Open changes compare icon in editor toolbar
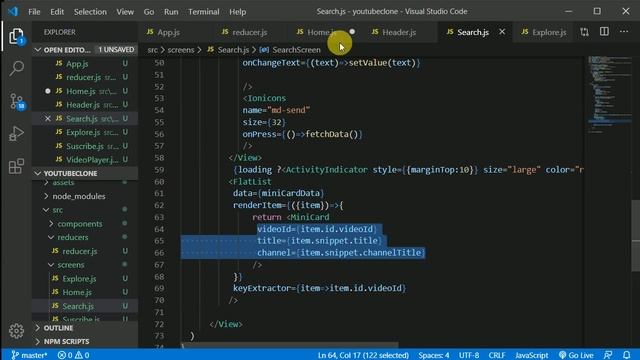Viewport: 640px width, 360px height. tap(584, 32)
